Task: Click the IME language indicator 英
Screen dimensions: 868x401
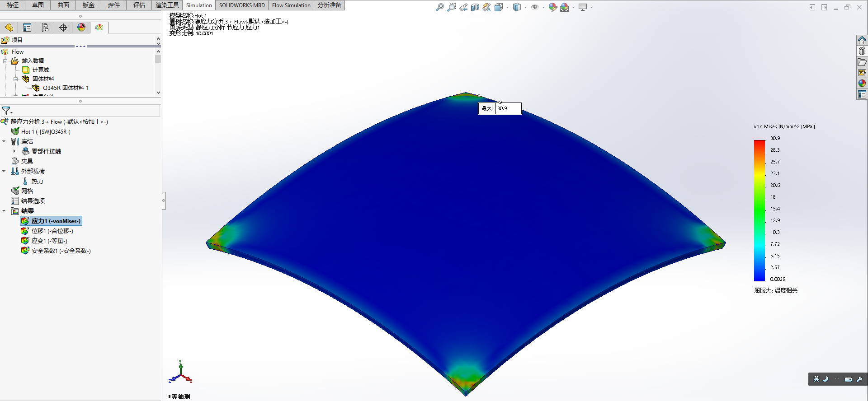Action: 816,379
